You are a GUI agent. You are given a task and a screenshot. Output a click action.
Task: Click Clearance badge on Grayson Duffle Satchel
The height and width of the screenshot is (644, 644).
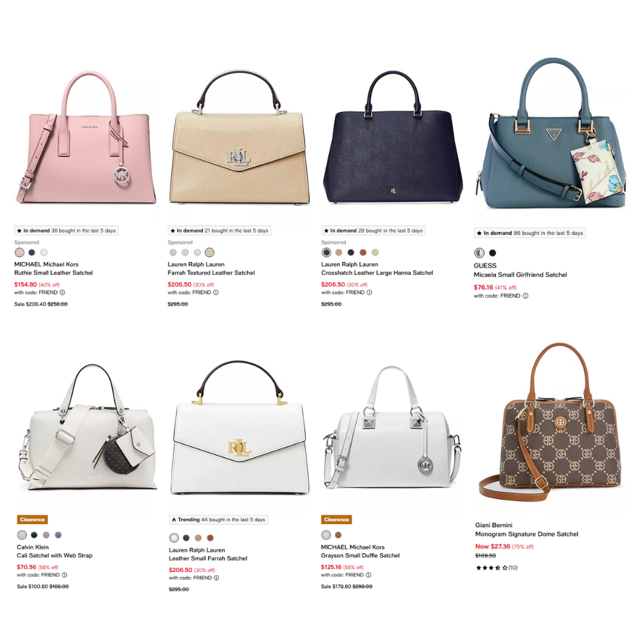click(336, 520)
